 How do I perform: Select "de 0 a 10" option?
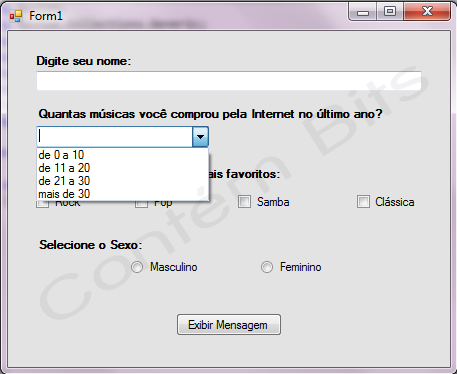coord(122,155)
